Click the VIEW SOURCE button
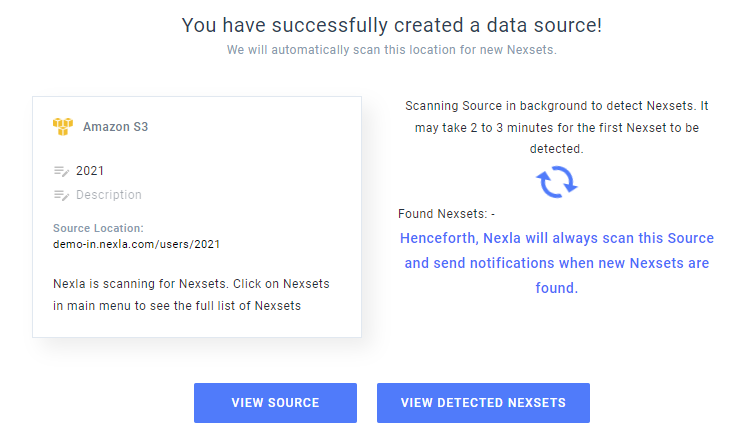Image resolution: width=742 pixels, height=446 pixels. [275, 402]
